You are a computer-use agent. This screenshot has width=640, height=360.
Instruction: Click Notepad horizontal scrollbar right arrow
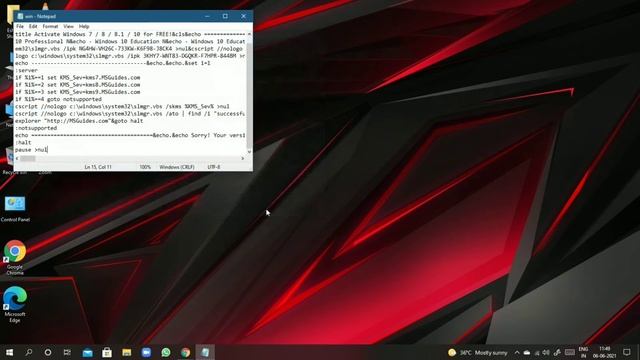tap(243, 158)
